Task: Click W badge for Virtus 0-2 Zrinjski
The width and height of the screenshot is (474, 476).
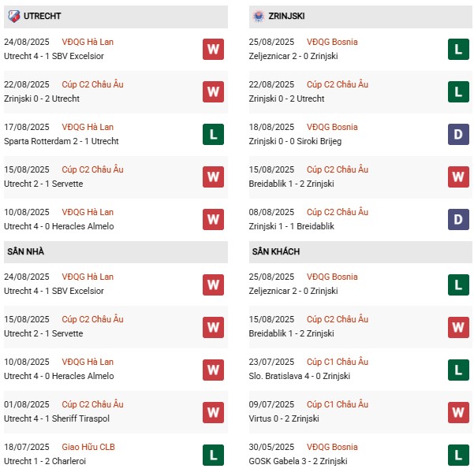Action: [x=458, y=412]
